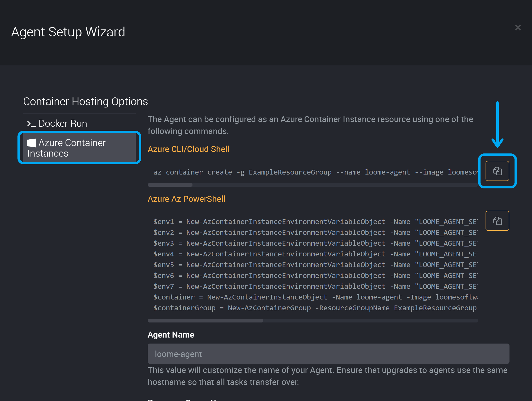
Task: Copy the Azure Az PowerShell script
Action: click(x=497, y=221)
